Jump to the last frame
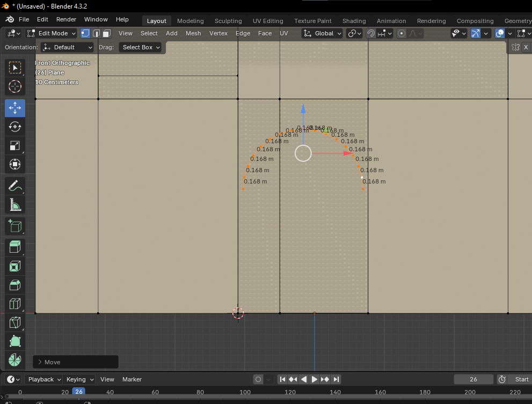This screenshot has height=404, width=532. click(336, 379)
